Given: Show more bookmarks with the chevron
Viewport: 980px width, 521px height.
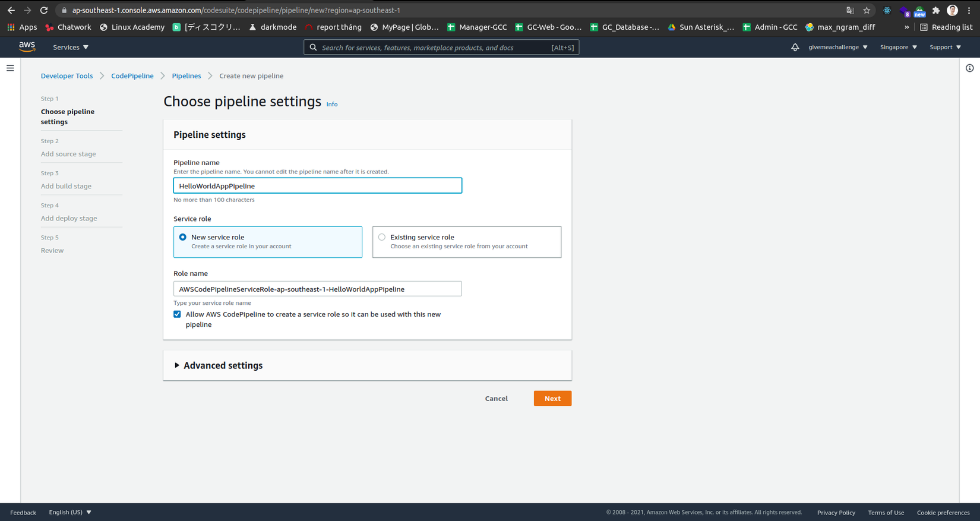Looking at the screenshot, I should tap(906, 27).
